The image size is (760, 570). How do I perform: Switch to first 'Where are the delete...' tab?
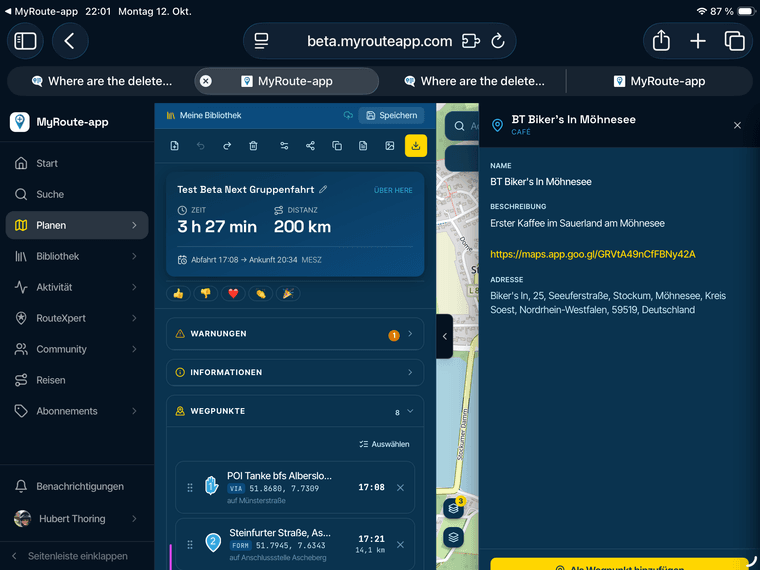(101, 81)
